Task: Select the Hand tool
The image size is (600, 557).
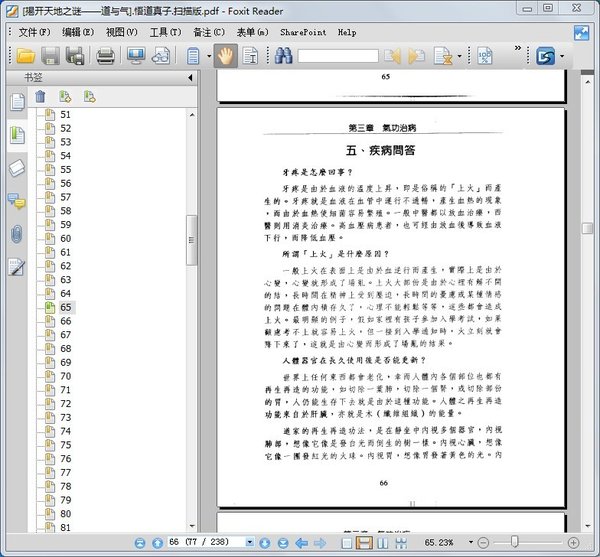Action: point(225,56)
